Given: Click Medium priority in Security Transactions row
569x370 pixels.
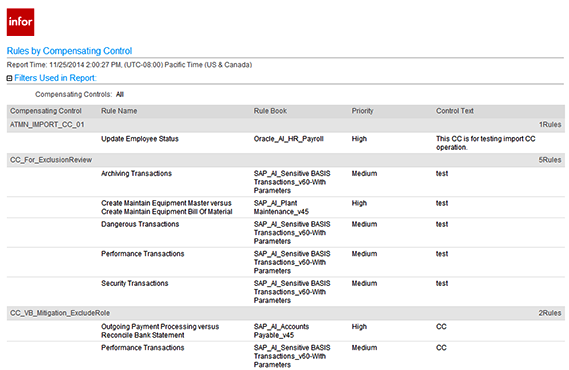Looking at the screenshot, I should [364, 283].
